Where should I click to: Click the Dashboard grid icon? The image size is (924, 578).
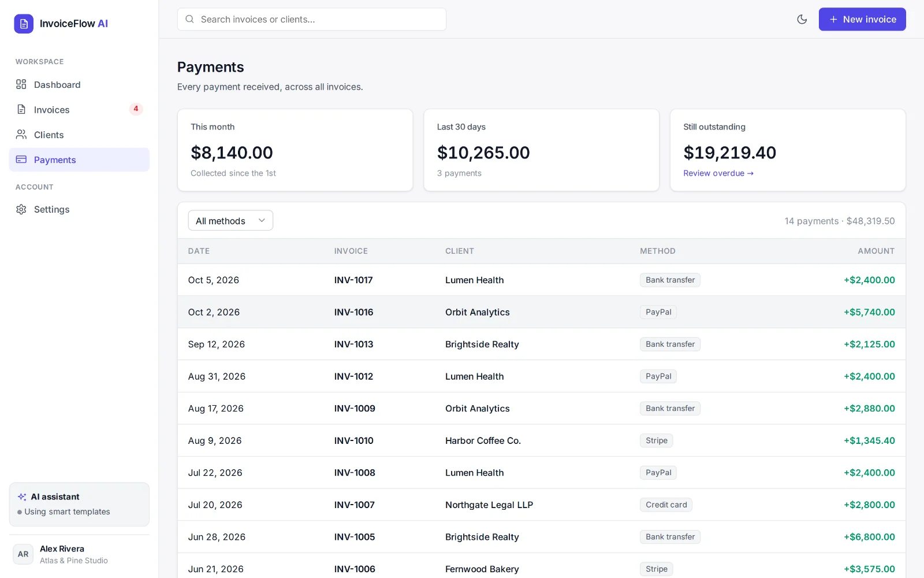21,84
